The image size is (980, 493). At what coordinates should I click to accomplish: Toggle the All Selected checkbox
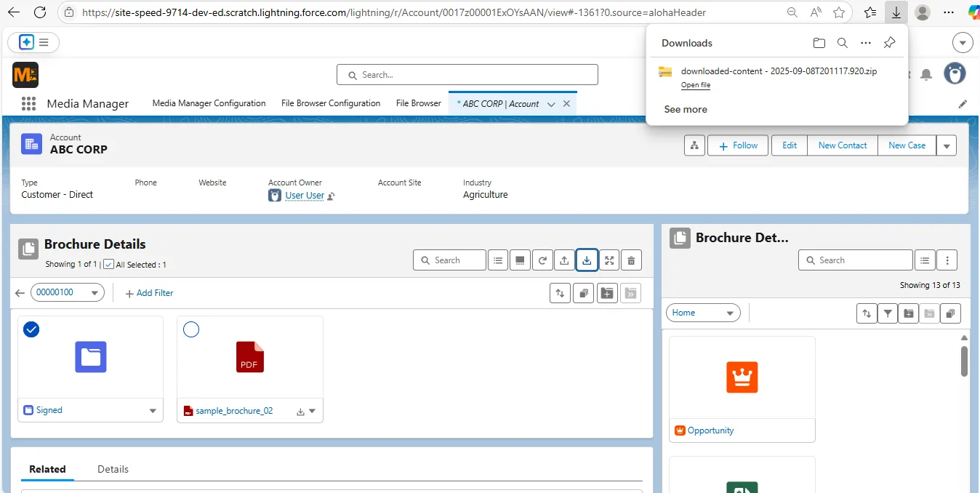tap(108, 265)
